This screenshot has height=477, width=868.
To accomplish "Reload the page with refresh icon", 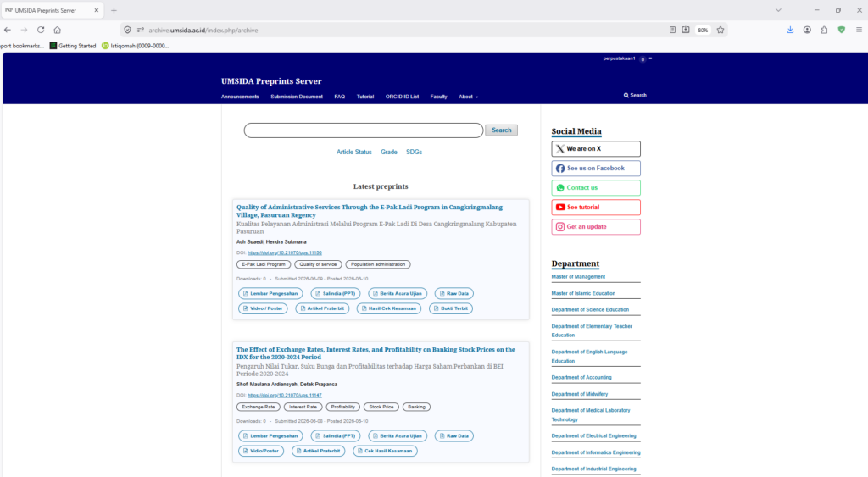I will point(41,30).
